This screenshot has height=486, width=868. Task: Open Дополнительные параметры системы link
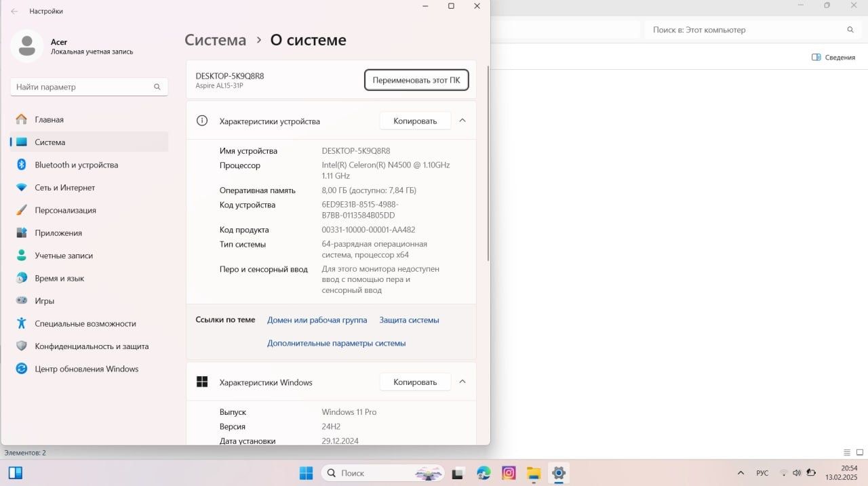click(x=336, y=343)
